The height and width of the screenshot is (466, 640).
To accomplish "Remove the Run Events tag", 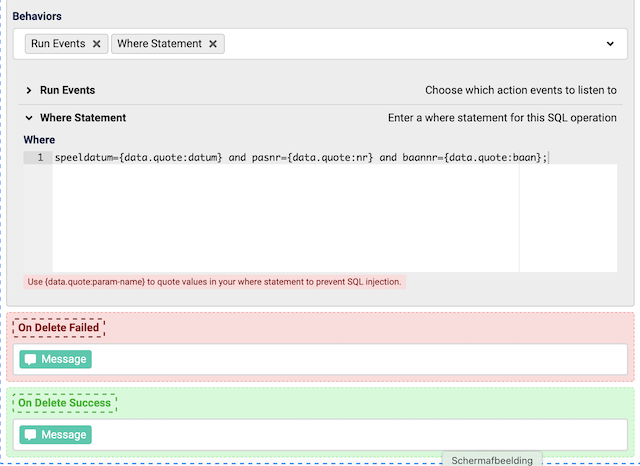I will click(96, 44).
